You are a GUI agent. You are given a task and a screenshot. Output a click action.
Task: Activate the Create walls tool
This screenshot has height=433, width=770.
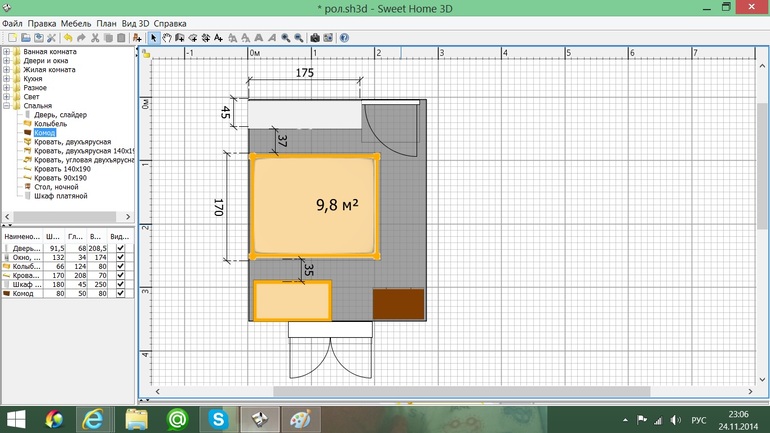pyautogui.click(x=180, y=38)
